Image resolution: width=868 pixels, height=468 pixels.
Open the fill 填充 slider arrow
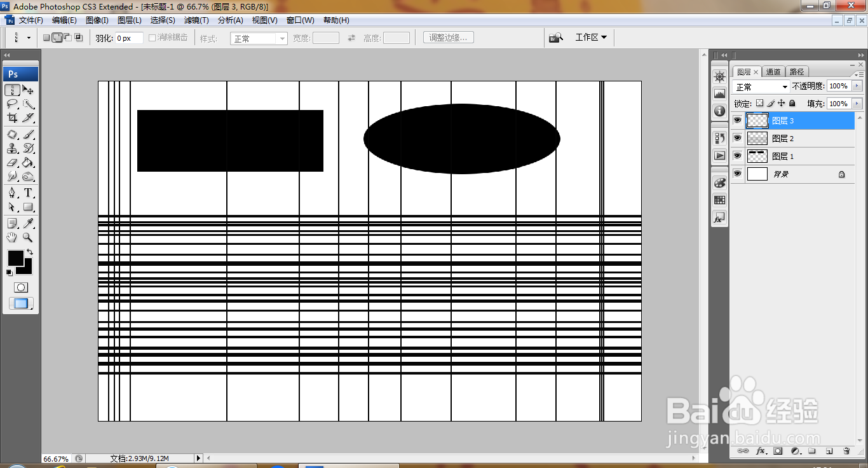click(857, 104)
